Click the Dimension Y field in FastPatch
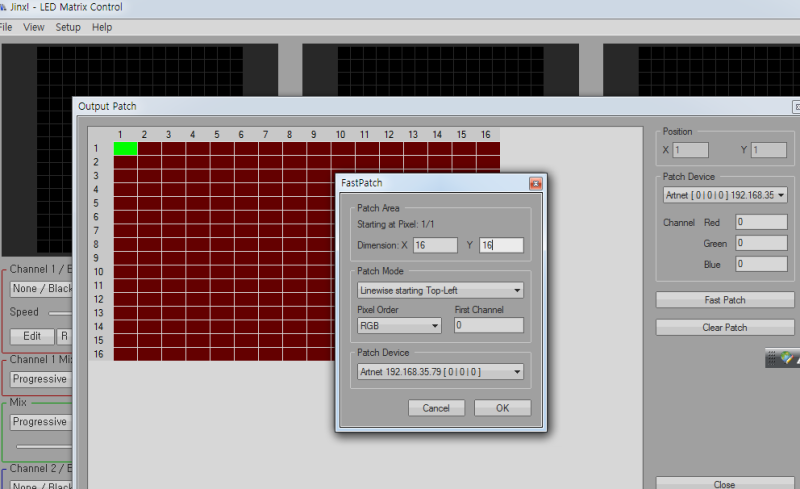 click(502, 245)
